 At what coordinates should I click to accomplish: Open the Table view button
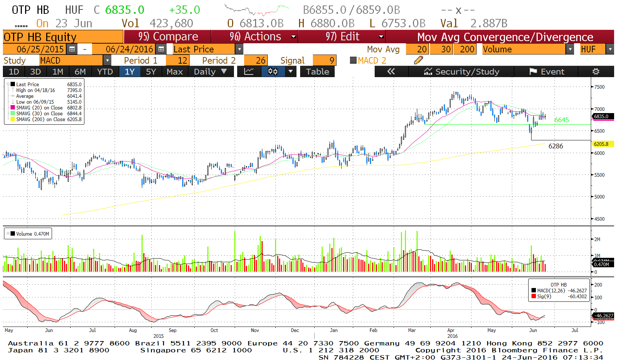(x=317, y=72)
